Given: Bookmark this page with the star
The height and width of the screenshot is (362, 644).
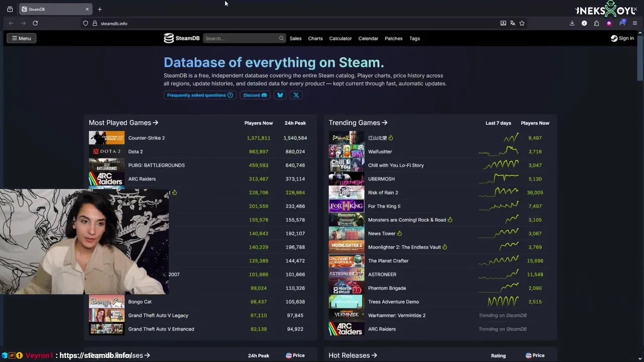Looking at the screenshot, I should point(522,23).
